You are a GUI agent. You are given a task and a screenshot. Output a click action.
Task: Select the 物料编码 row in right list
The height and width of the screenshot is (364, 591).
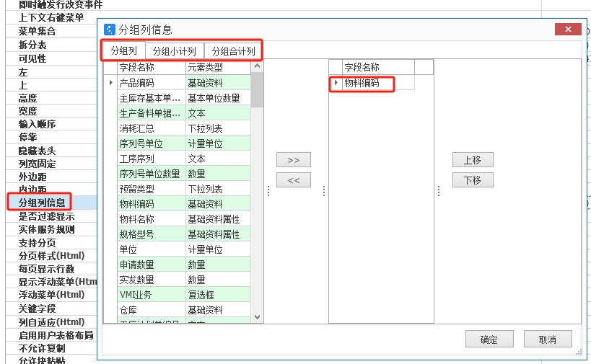point(362,83)
